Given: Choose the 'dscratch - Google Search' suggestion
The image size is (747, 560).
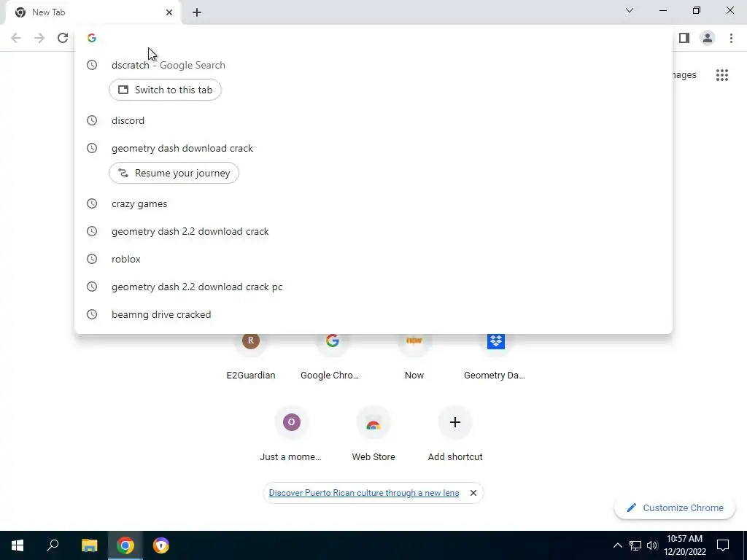Looking at the screenshot, I should pyautogui.click(x=373, y=65).
